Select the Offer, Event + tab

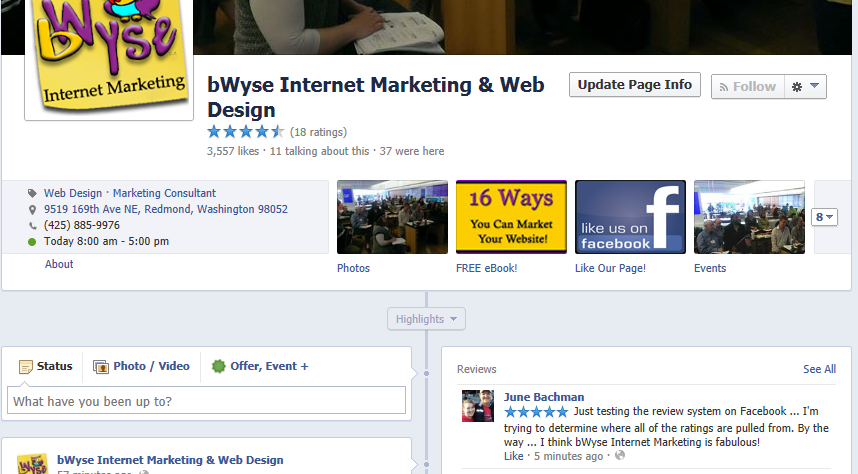(x=260, y=366)
